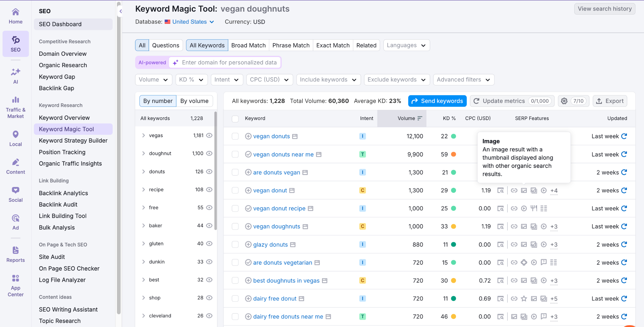644x327 pixels.
Task: View SERP page icon beside vegan donuts near me
Action: tap(319, 154)
